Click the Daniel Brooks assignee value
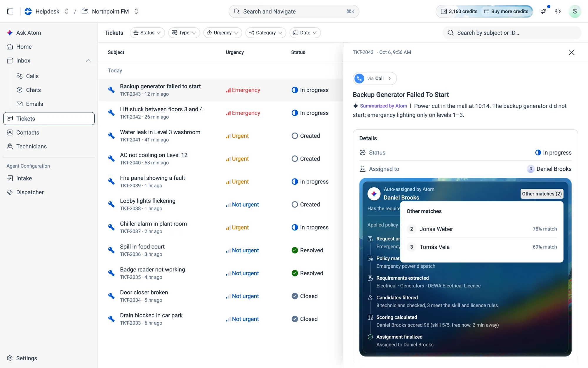 (x=549, y=169)
